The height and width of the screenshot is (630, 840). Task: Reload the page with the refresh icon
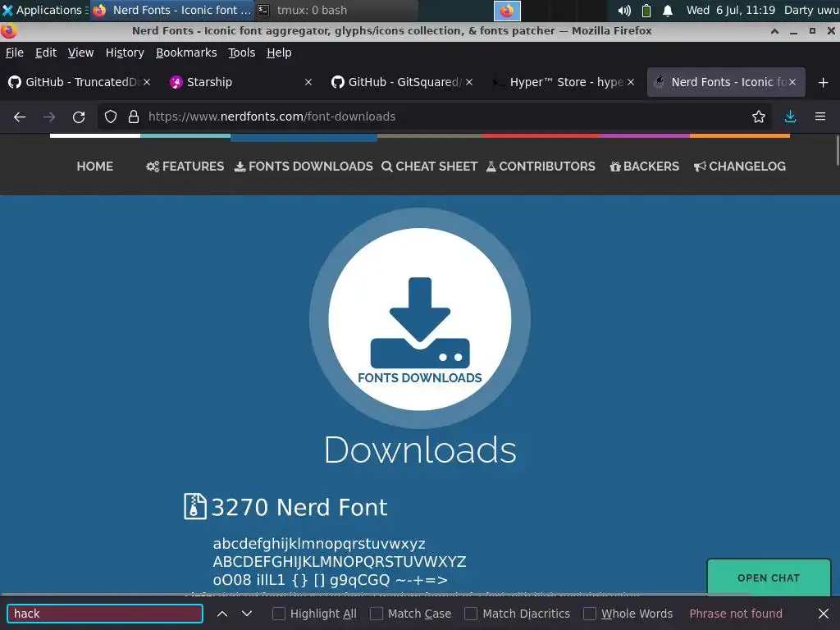pyautogui.click(x=79, y=116)
